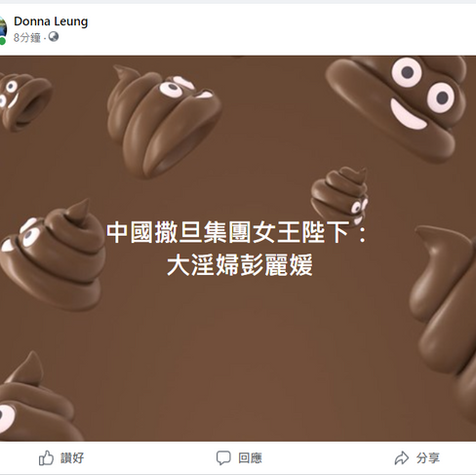Viewport: 476px width, 475px height.
Task: Click the poster's profile avatar
Action: [x=3, y=28]
